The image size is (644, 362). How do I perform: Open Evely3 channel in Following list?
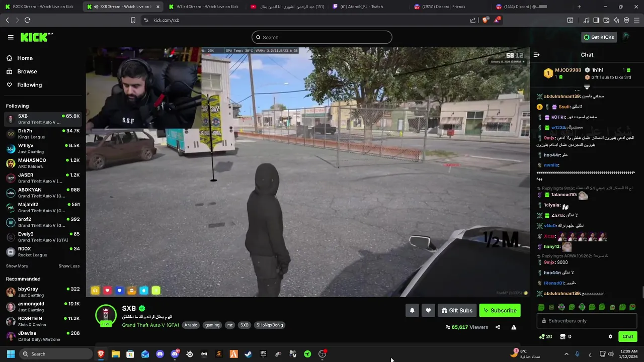43,237
